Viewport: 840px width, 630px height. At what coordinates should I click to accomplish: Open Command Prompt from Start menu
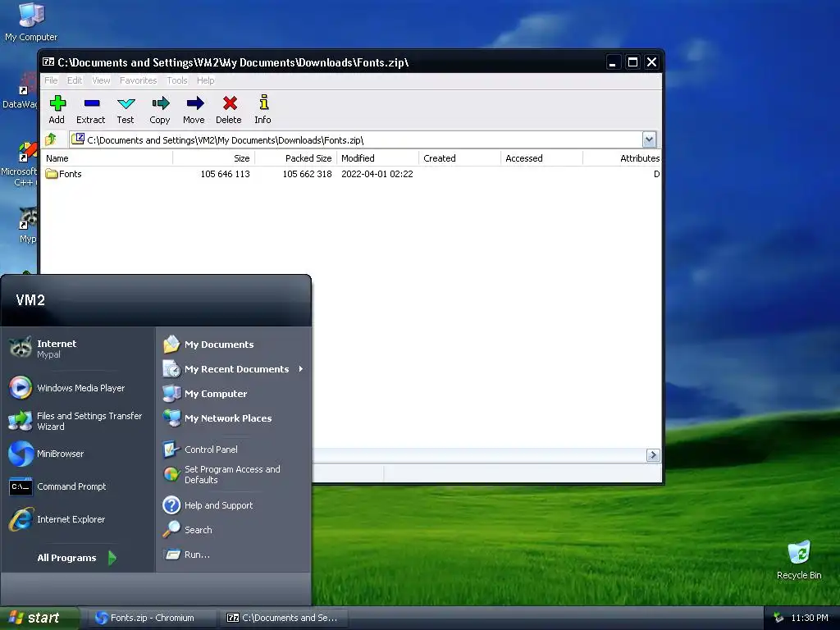coord(78,486)
